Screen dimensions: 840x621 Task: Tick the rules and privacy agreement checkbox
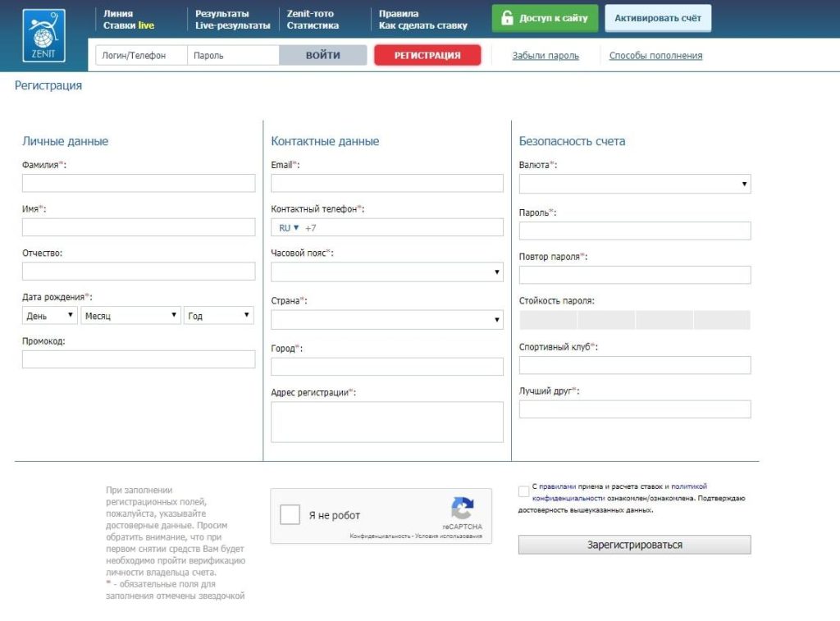(x=524, y=491)
